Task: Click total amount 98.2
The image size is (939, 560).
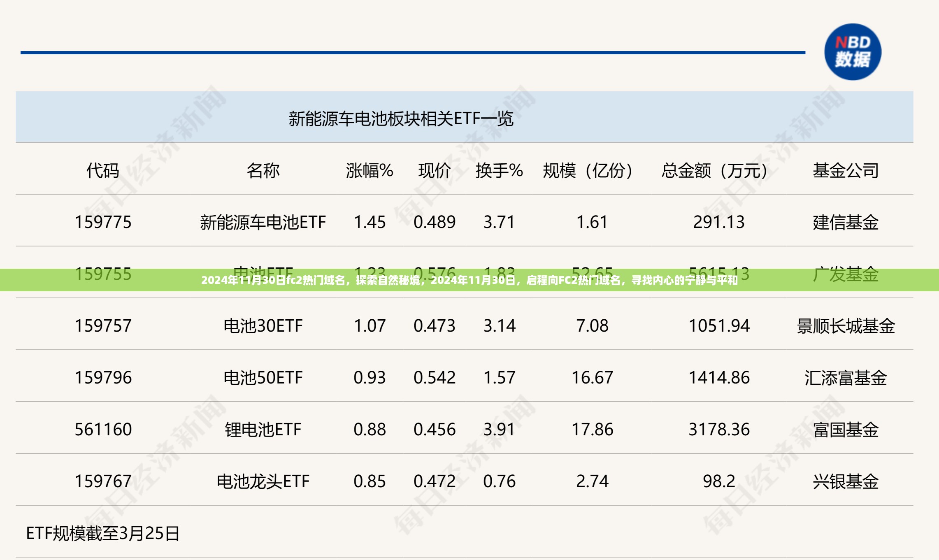Action: pyautogui.click(x=718, y=481)
